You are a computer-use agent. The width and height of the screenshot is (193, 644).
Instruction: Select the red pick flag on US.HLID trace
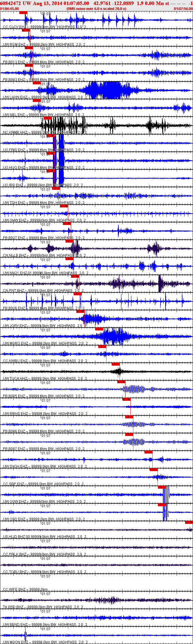[x=189, y=522]
